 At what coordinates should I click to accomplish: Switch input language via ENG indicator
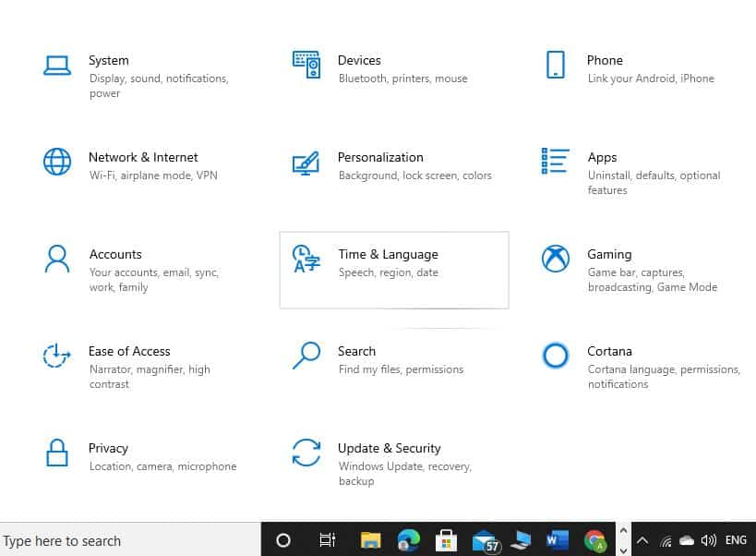(x=736, y=541)
